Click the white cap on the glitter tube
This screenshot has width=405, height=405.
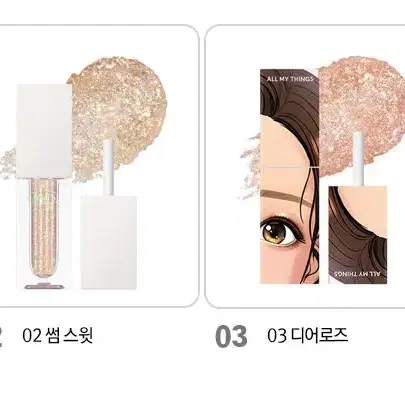(44, 131)
